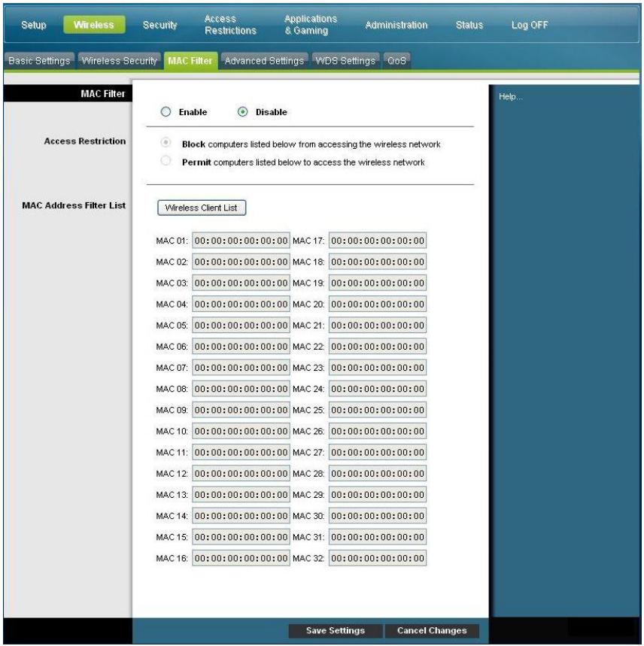Open the WDS Settings tab
This screenshot has height=646, width=644.
click(x=345, y=60)
